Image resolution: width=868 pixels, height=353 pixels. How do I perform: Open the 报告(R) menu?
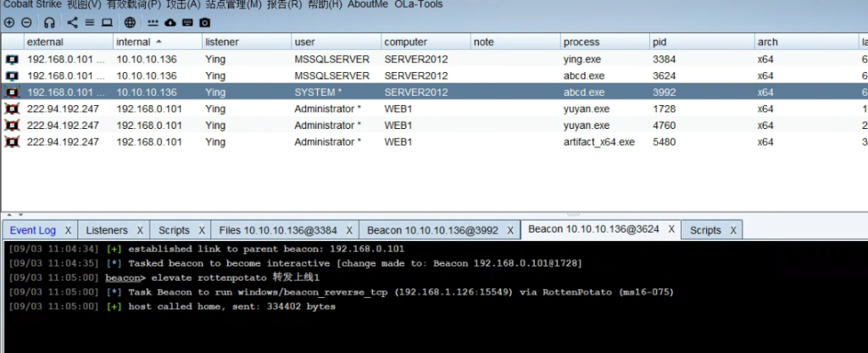[x=284, y=4]
